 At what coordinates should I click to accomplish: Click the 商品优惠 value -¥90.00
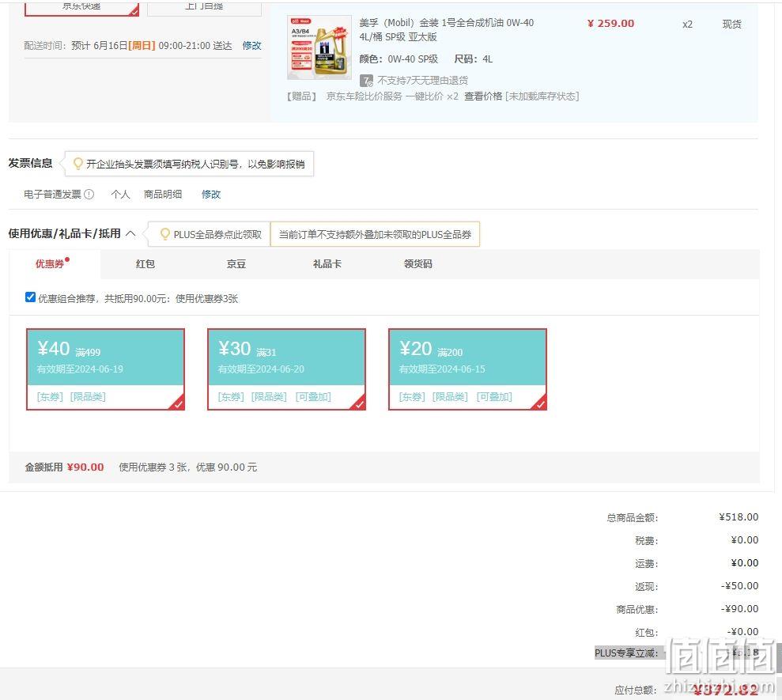click(x=739, y=609)
